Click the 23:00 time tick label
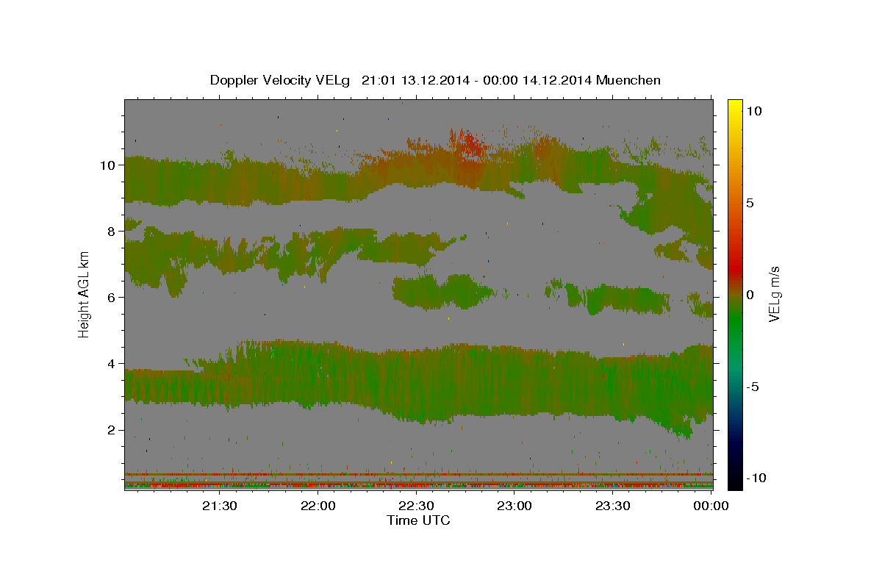 (515, 506)
